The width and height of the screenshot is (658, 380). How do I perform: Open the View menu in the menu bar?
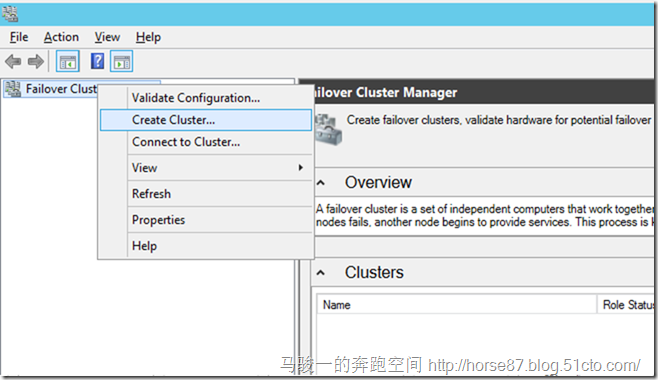(x=107, y=37)
